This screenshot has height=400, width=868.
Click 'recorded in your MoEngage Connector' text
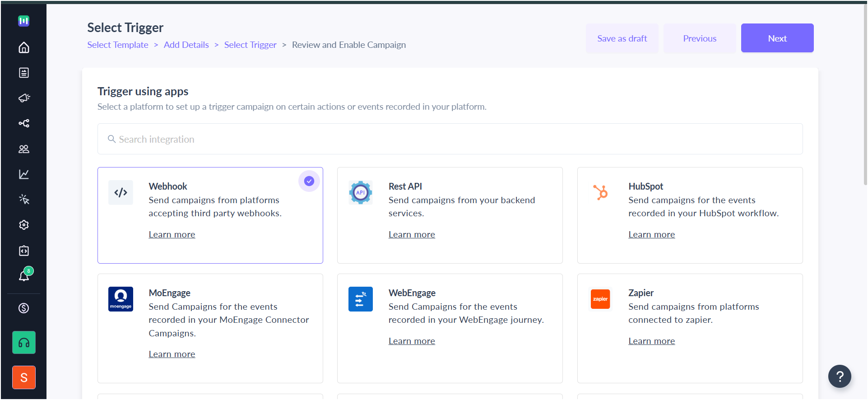[229, 320]
